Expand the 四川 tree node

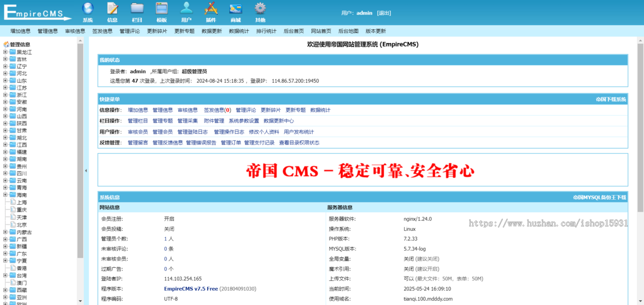5,174
